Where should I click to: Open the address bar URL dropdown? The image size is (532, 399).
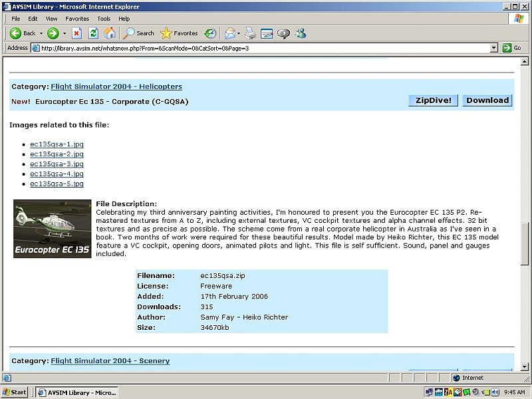494,48
